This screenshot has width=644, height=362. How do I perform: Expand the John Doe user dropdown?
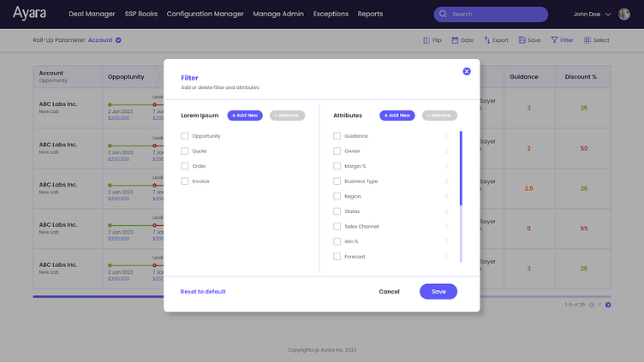pos(608,15)
